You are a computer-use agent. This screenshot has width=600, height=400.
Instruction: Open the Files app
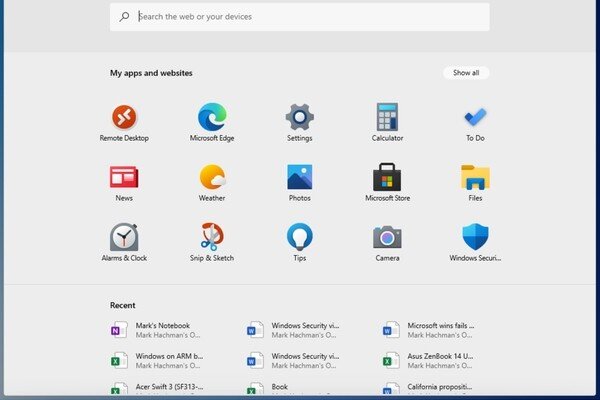(475, 183)
